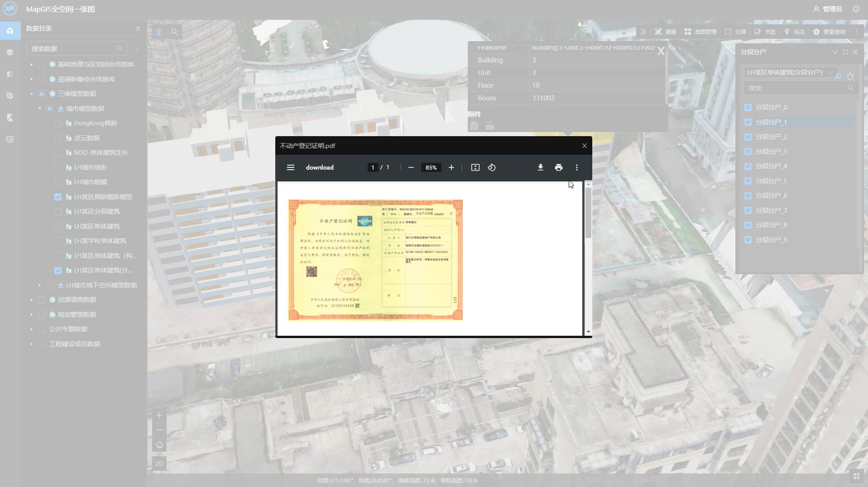868x487 pixels.
Task: Check the LH某区单体建筑 layer
Action: [x=58, y=226]
